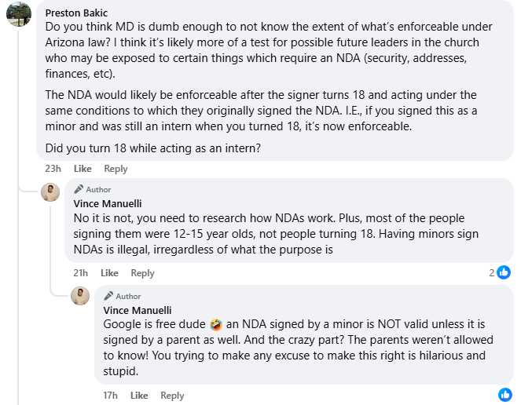This screenshot has width=532, height=405.
Task: Open Vince Manuelli's name on first reply
Action: [x=108, y=203]
